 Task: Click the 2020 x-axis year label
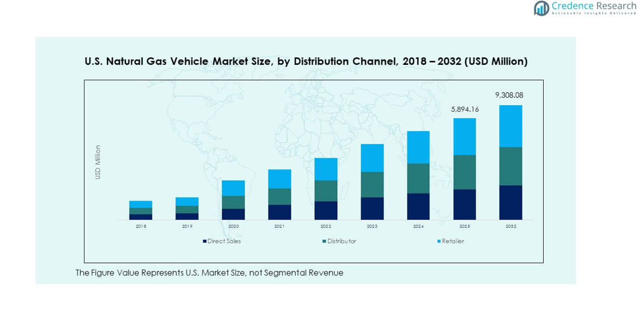coord(233,226)
